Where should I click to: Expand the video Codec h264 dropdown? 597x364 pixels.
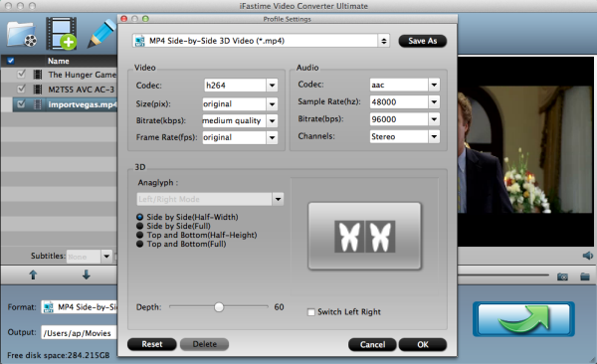click(x=272, y=86)
